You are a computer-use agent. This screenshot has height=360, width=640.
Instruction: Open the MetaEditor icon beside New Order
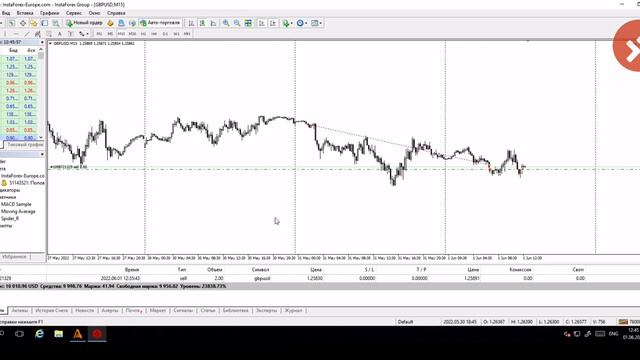[x=110, y=23]
